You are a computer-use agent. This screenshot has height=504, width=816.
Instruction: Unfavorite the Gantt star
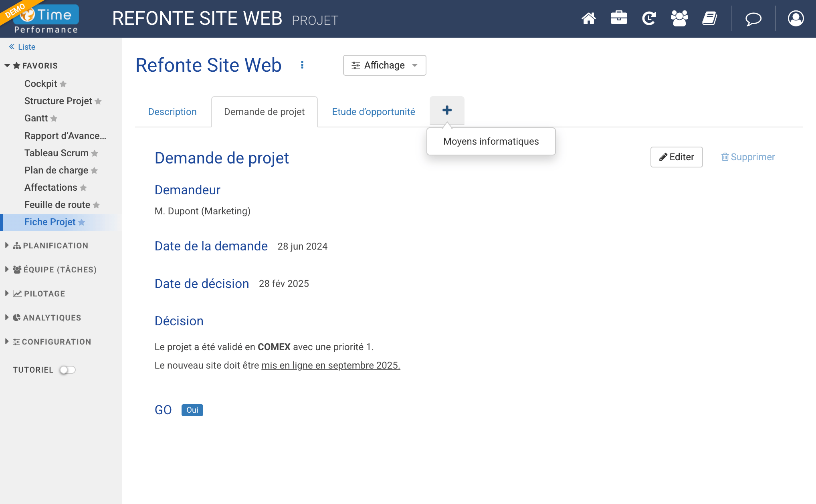pyautogui.click(x=54, y=119)
